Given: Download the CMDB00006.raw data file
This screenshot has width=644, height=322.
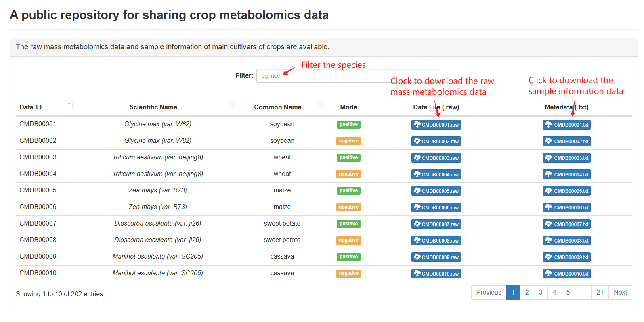Looking at the screenshot, I should [x=436, y=207].
